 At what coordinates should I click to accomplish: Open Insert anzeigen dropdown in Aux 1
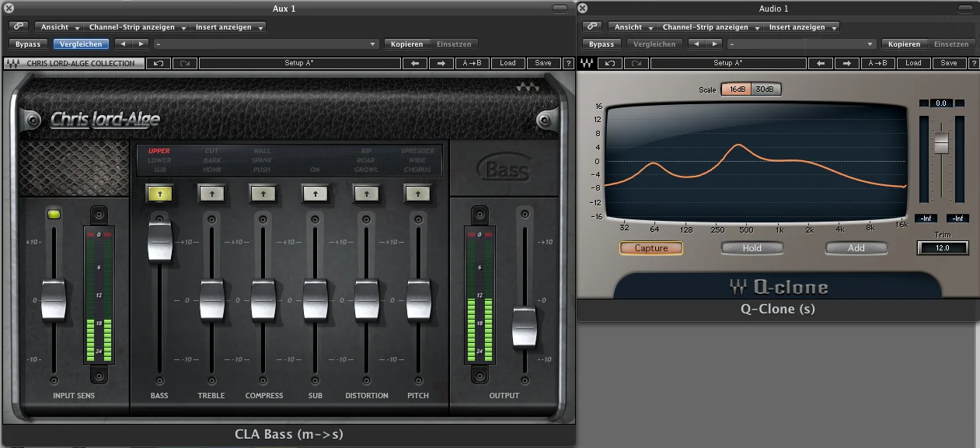(x=228, y=26)
